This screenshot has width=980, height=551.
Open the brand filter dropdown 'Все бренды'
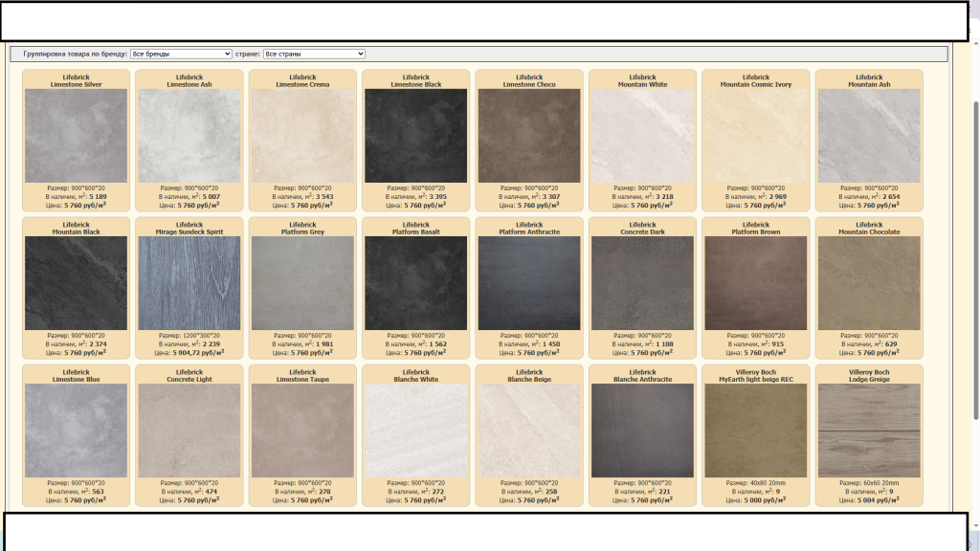(181, 54)
